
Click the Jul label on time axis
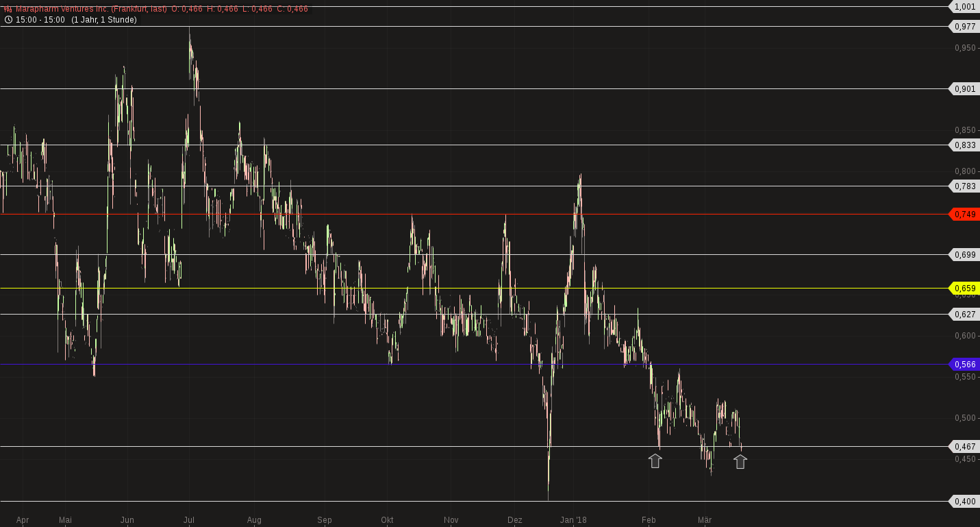pyautogui.click(x=190, y=520)
